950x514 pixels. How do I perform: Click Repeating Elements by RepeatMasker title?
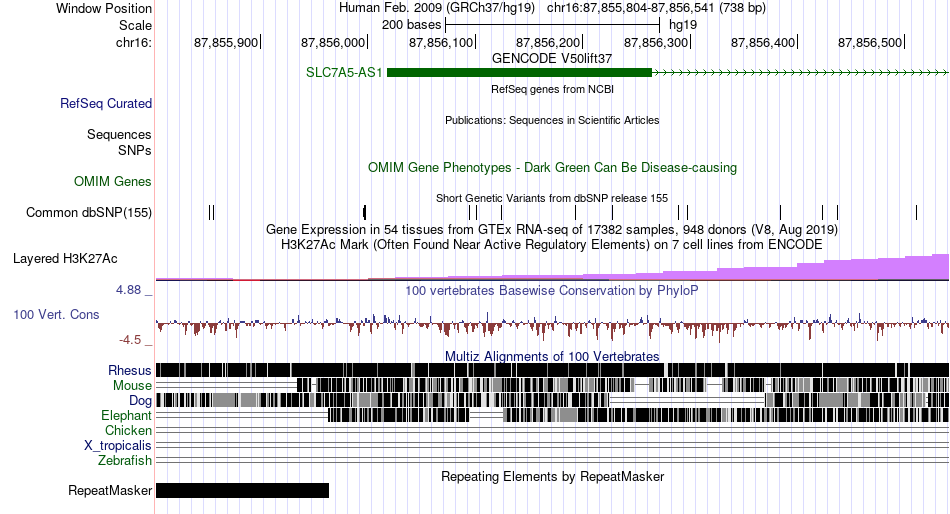[552, 476]
